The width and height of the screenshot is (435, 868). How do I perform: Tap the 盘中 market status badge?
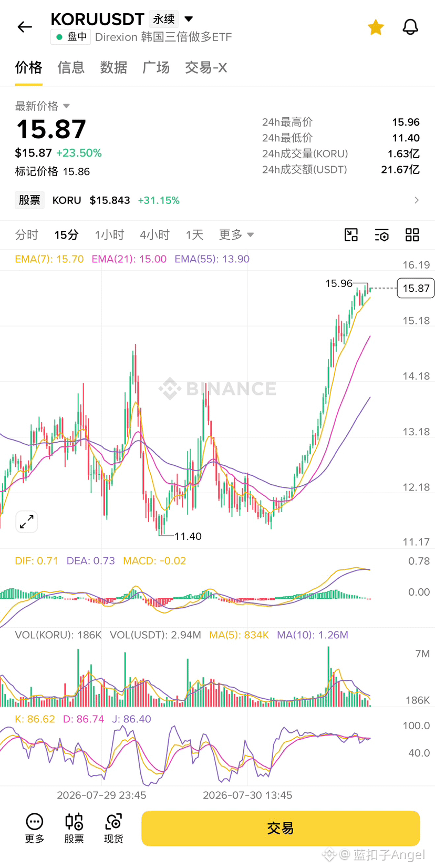pyautogui.click(x=71, y=37)
